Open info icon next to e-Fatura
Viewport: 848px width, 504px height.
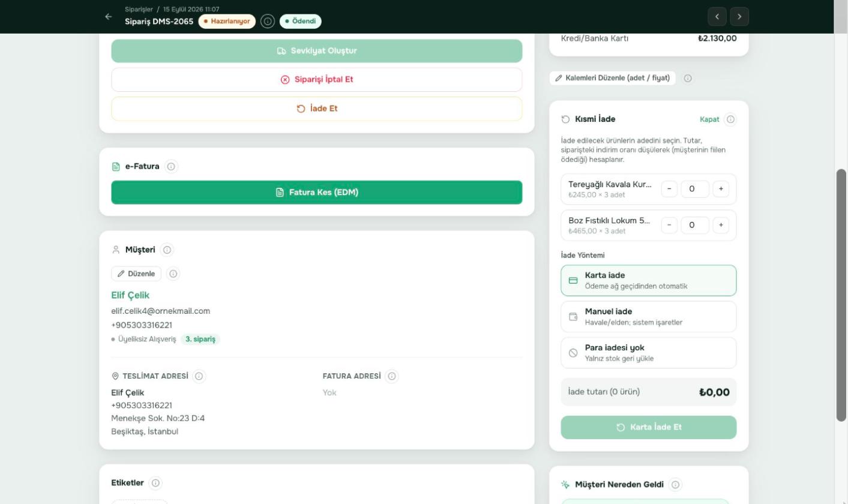tap(171, 167)
